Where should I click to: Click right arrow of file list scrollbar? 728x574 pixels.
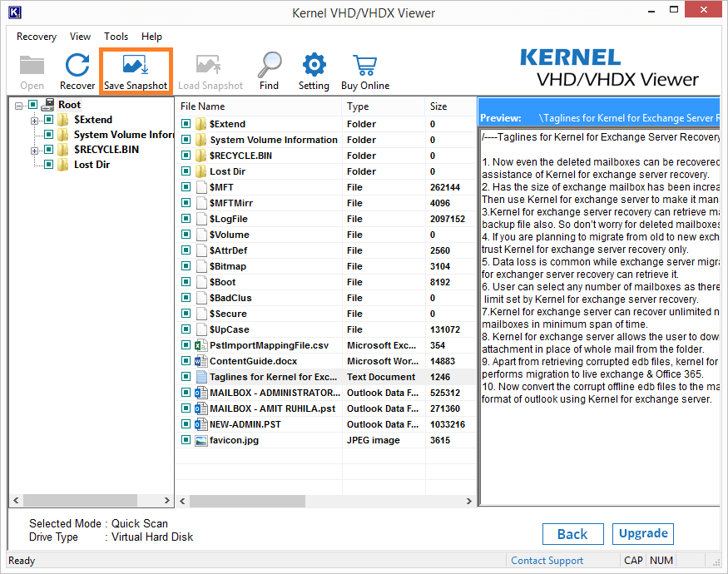click(x=469, y=501)
